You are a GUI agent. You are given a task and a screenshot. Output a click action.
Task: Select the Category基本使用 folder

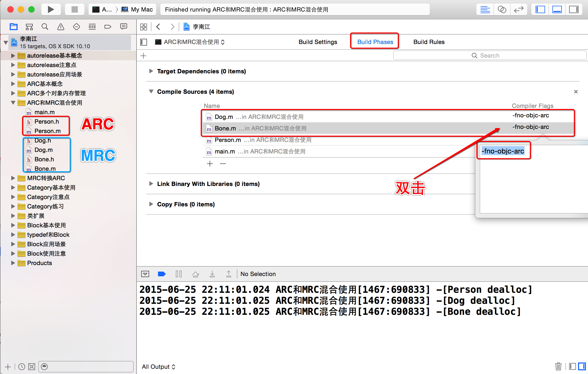tap(51, 188)
